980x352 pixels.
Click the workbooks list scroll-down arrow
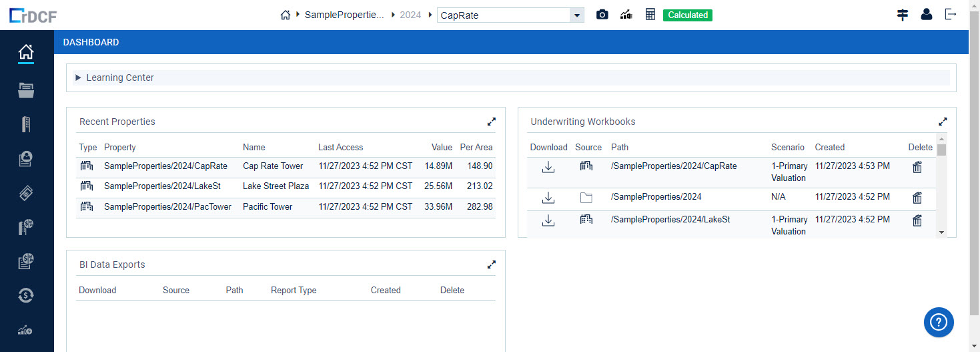[x=941, y=232]
